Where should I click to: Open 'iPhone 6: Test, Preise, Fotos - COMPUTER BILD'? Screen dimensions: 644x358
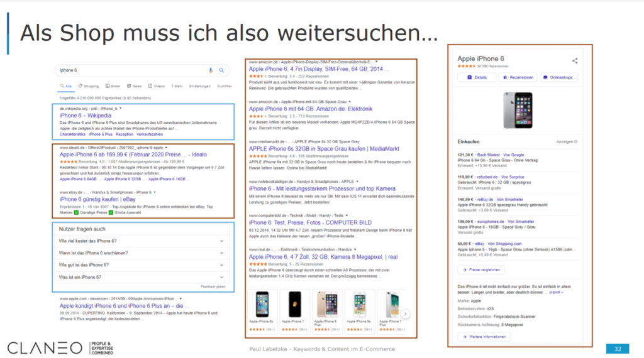pos(310,223)
